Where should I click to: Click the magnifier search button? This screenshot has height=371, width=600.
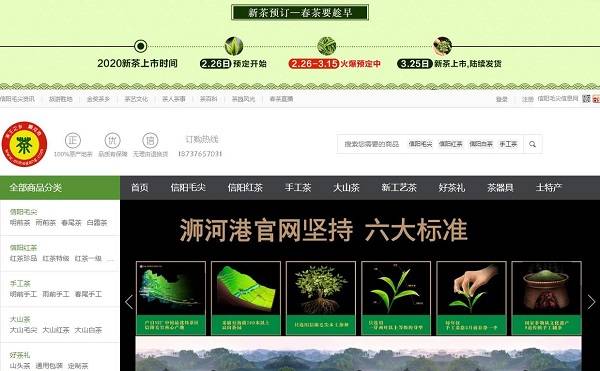pos(532,144)
